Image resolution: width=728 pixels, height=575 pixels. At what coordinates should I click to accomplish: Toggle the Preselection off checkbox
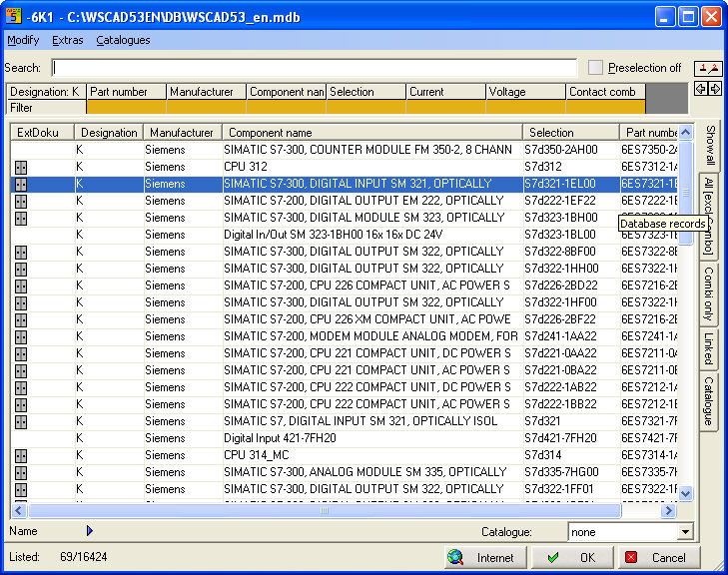tap(595, 68)
